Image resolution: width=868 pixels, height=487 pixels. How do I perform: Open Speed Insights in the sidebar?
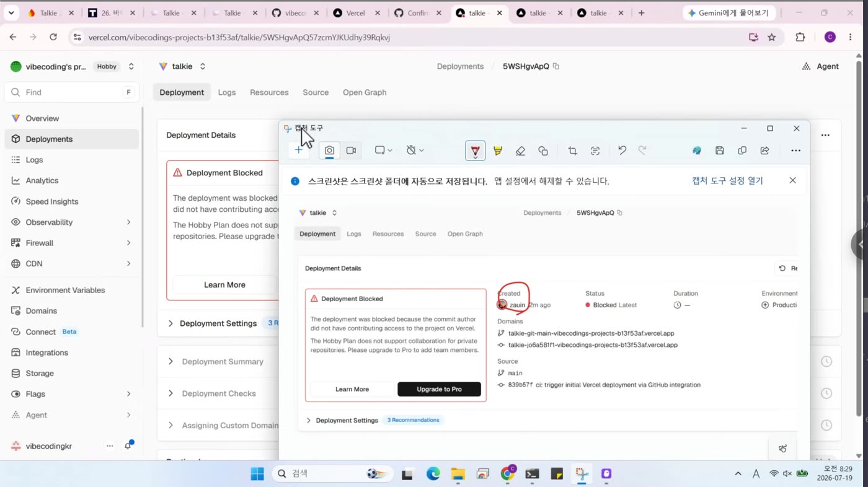point(72,201)
